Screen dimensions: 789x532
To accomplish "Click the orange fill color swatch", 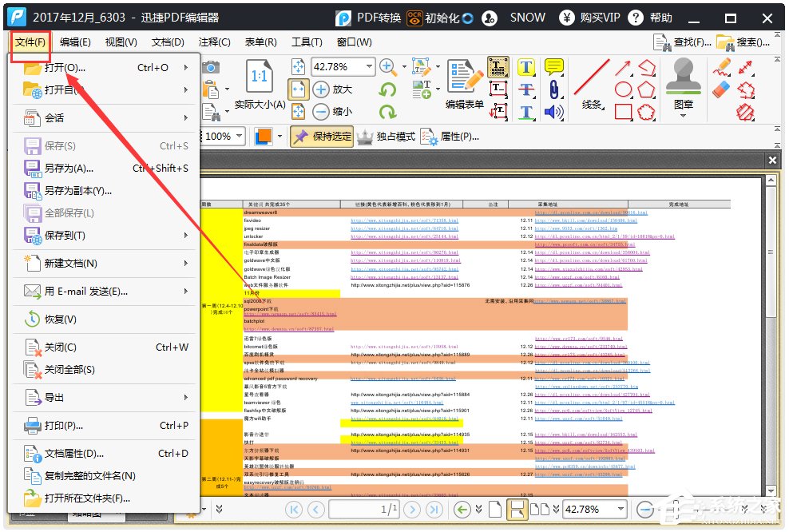I will coord(263,137).
